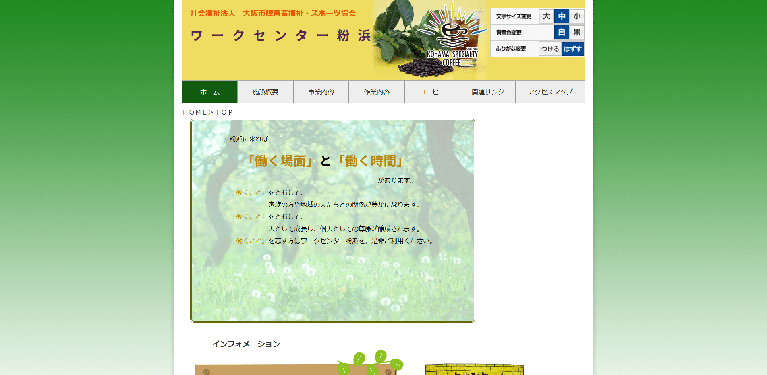Open the アクセスマップ navigation tab
Image resolution: width=767 pixels, height=375 pixels.
(x=550, y=92)
